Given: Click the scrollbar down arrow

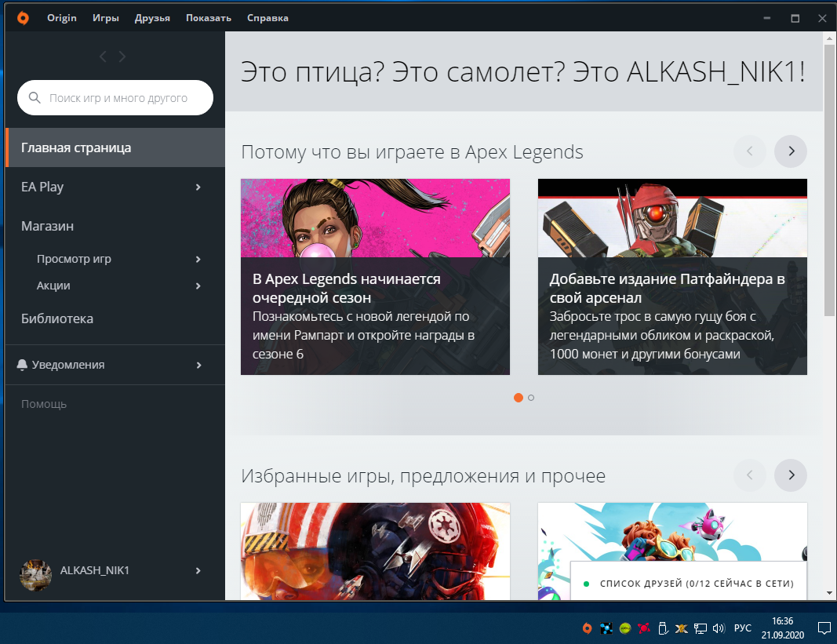Looking at the screenshot, I should point(829,593).
